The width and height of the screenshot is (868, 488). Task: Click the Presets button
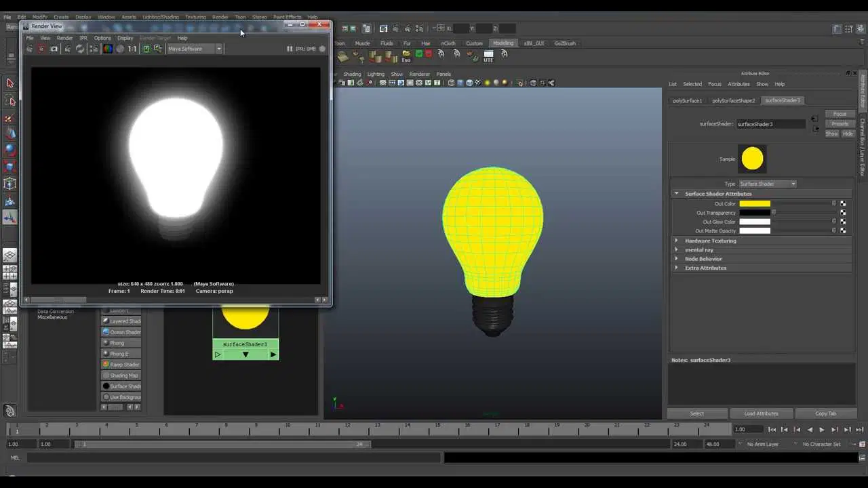(840, 124)
